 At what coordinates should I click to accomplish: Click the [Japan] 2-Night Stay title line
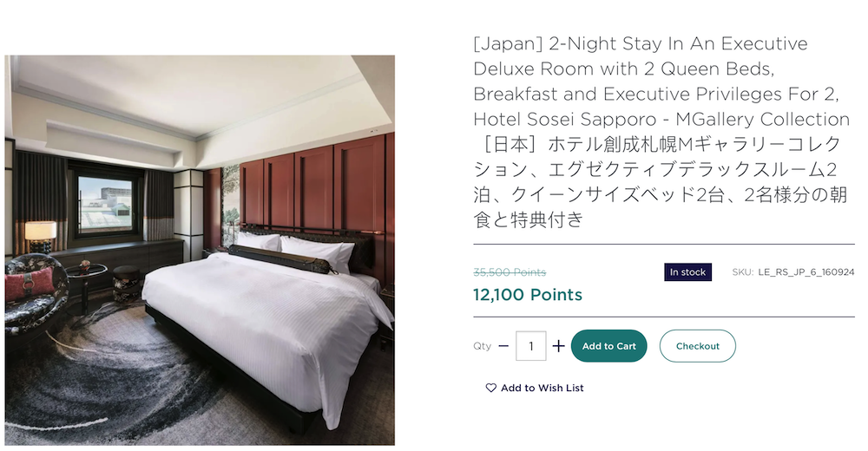[x=641, y=43]
